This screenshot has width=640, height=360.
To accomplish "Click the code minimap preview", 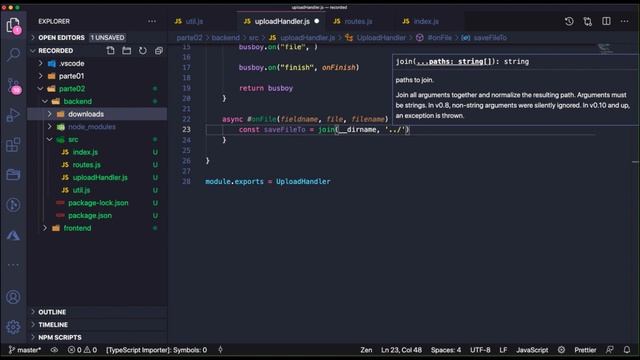I will click(606, 49).
